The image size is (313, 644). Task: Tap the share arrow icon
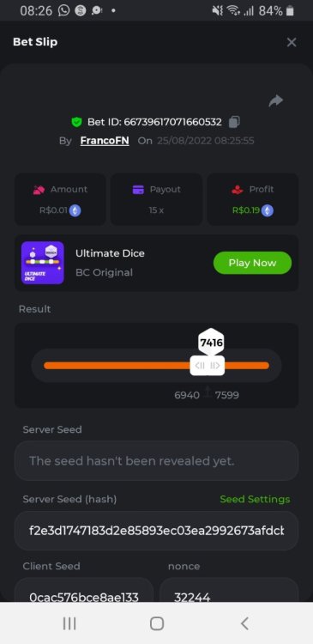pos(275,100)
